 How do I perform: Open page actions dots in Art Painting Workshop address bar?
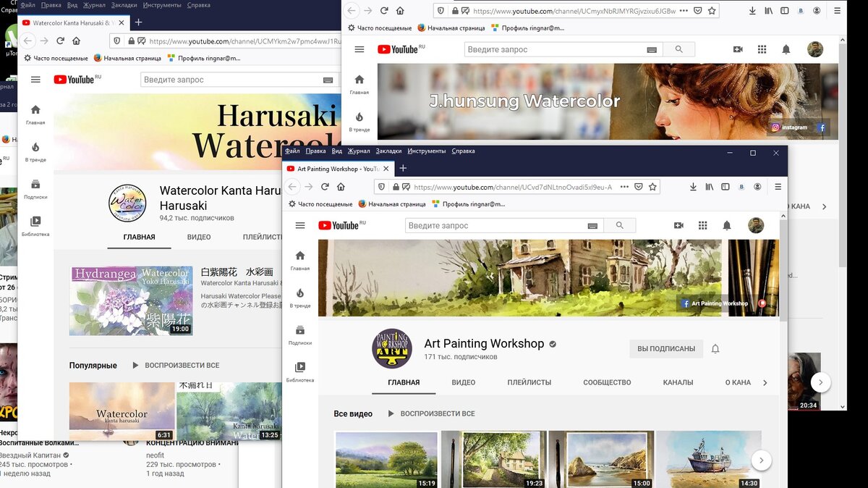pos(624,187)
